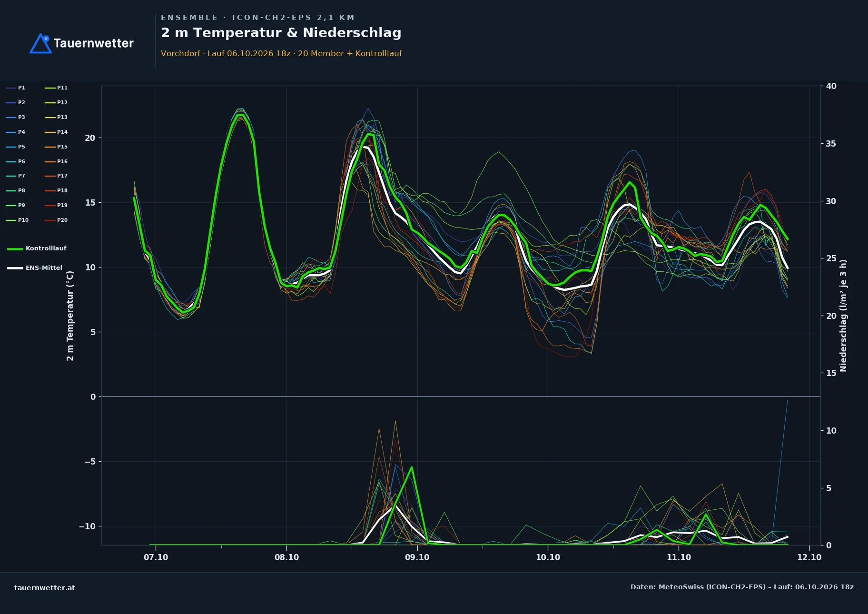Select the P12 legend entry

[x=56, y=103]
